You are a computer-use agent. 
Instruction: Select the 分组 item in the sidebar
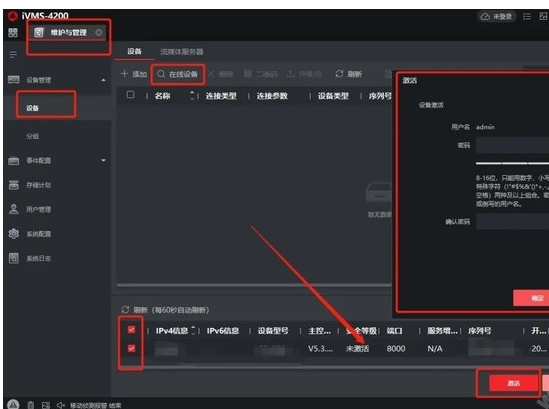(33, 136)
